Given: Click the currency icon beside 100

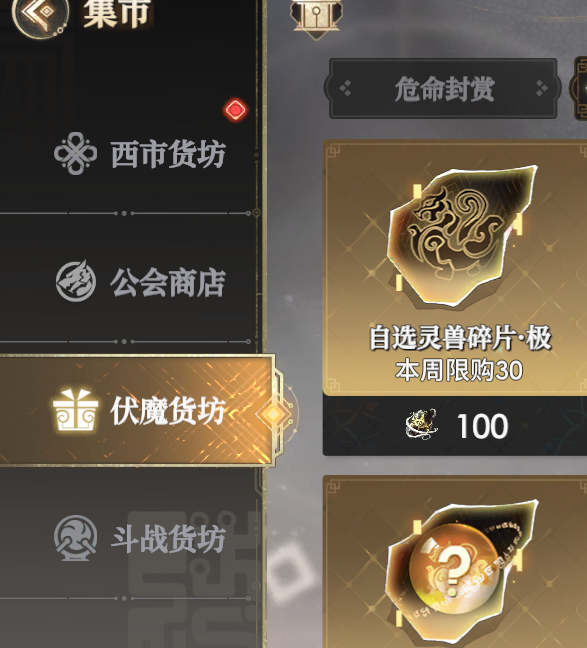Looking at the screenshot, I should pyautogui.click(x=421, y=424).
